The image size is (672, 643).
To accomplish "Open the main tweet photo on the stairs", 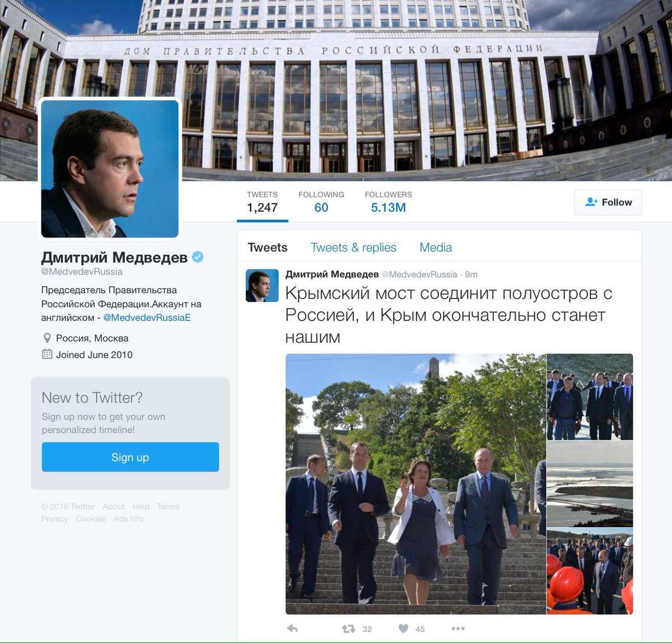I will [x=416, y=484].
